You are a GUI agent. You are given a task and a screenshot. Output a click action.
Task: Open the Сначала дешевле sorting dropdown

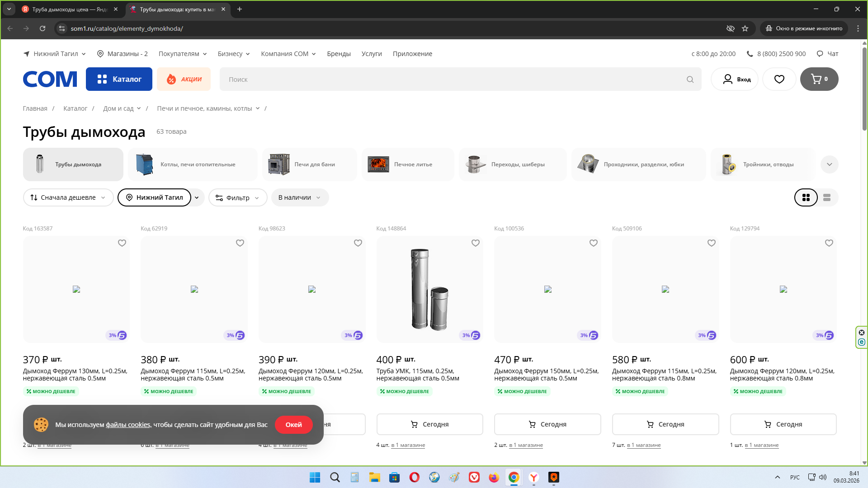tap(68, 197)
